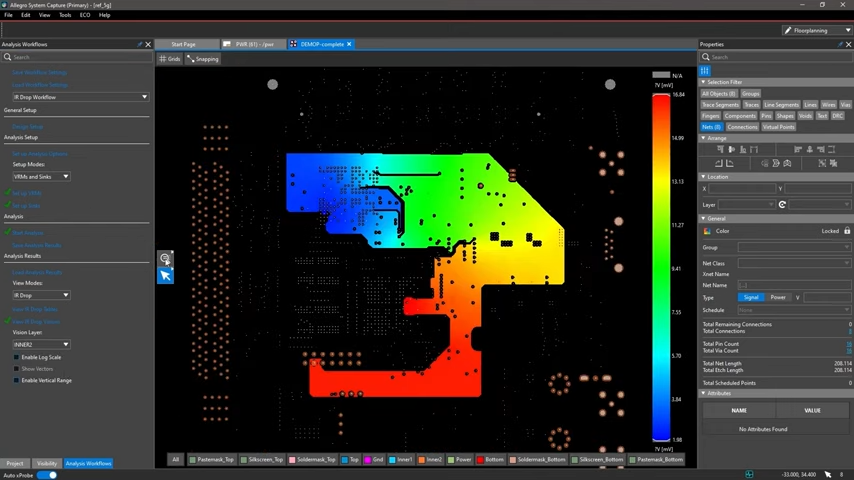Image resolution: width=854 pixels, height=480 pixels.
Task: Click the Analysis Workflows search field
Action: tap(76, 57)
